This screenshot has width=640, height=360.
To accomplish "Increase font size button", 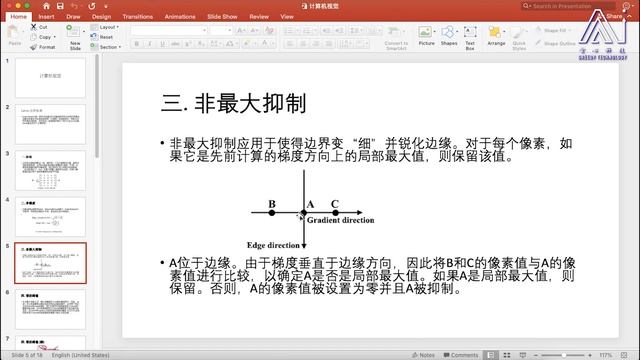I will pyautogui.click(x=241, y=30).
